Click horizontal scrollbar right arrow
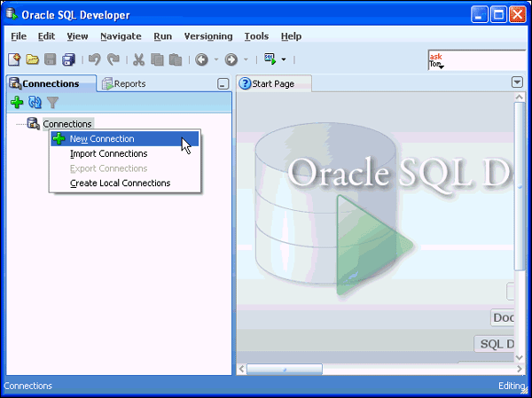This screenshot has width=532, height=398. pos(520,369)
